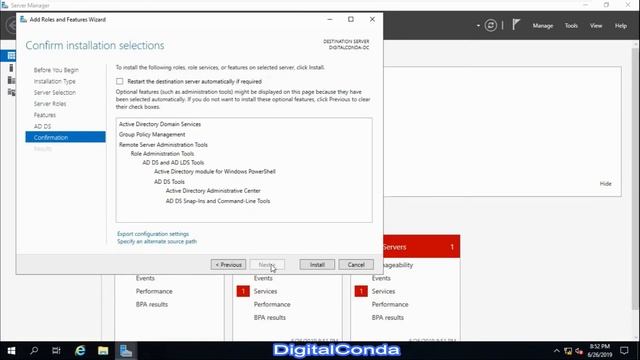Open Help menu in Server Manager
Viewport: 640px width, 360px height.
click(x=620, y=25)
